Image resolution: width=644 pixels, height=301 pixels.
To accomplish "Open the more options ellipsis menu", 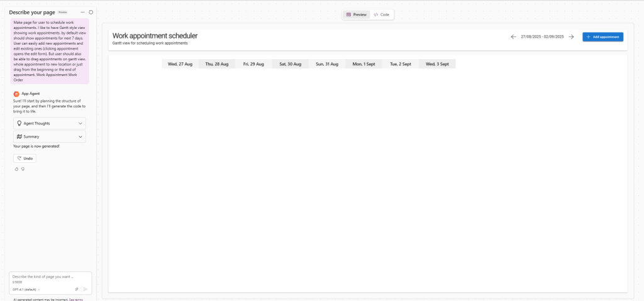I will click(82, 12).
